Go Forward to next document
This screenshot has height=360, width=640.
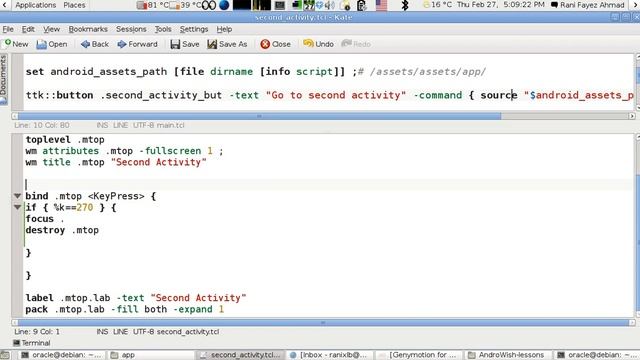[x=138, y=44]
